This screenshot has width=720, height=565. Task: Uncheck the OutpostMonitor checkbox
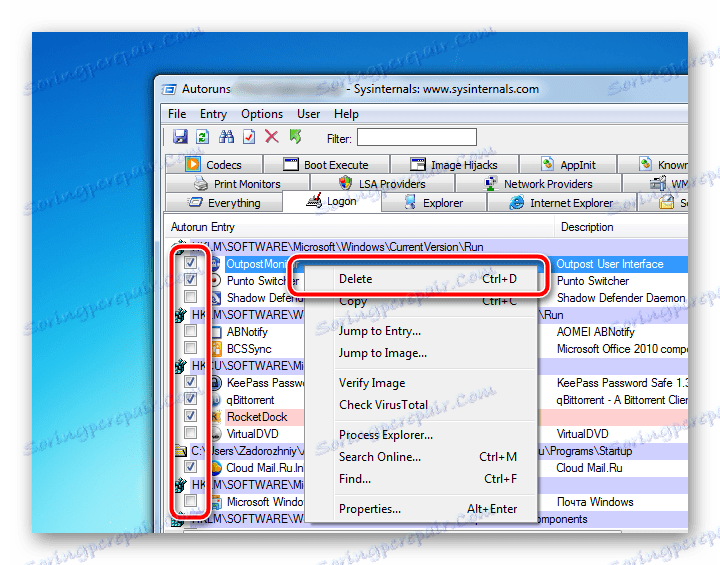click(x=190, y=263)
